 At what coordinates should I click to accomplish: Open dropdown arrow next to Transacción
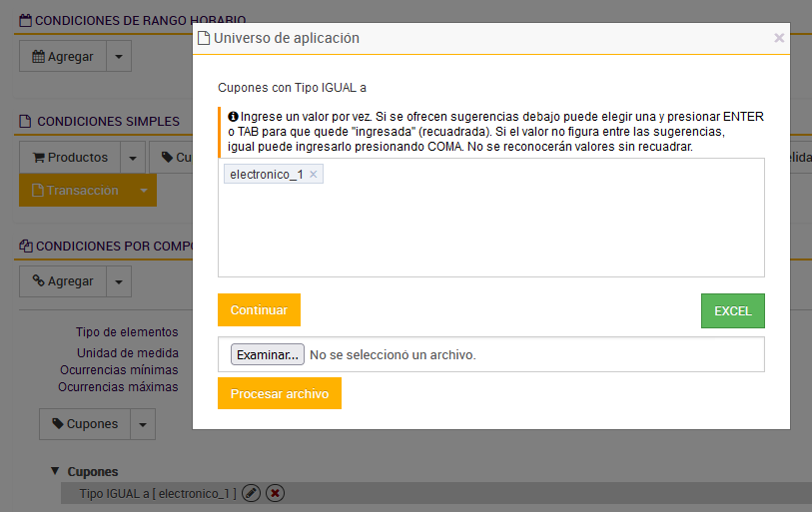coord(144,190)
